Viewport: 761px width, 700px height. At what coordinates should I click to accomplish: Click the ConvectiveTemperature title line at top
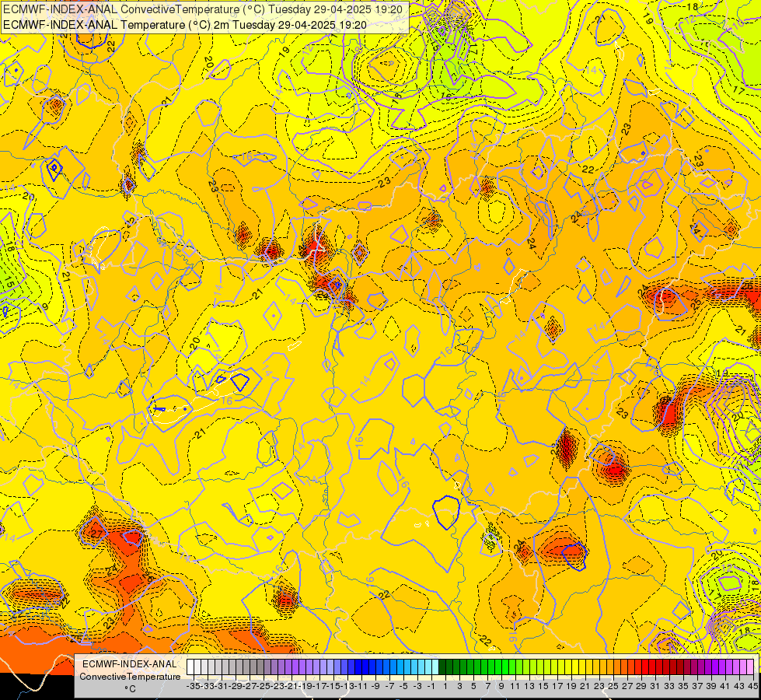(203, 9)
